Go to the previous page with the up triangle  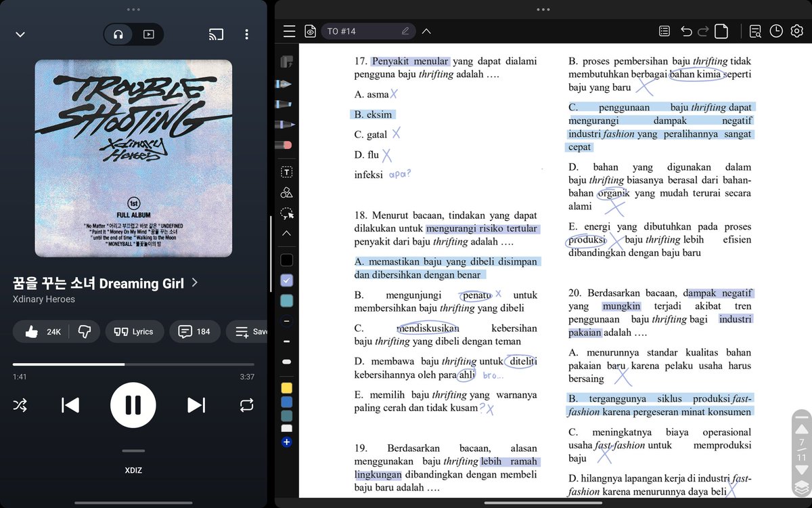801,429
